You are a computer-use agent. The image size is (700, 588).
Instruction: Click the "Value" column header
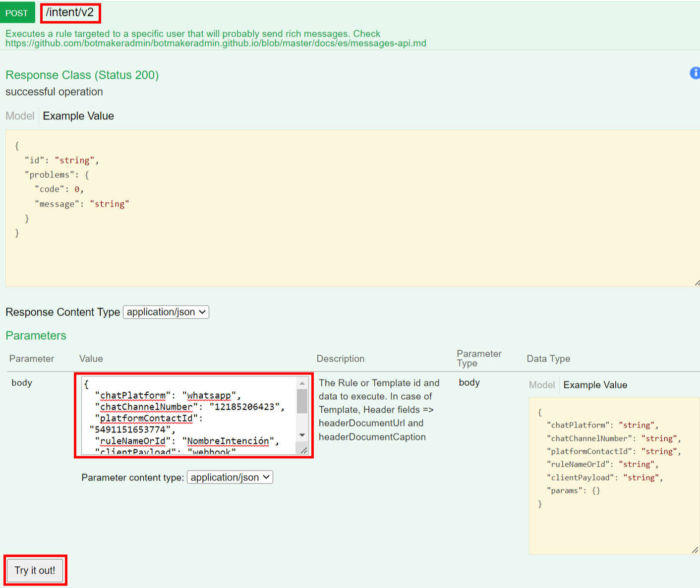[x=91, y=359]
